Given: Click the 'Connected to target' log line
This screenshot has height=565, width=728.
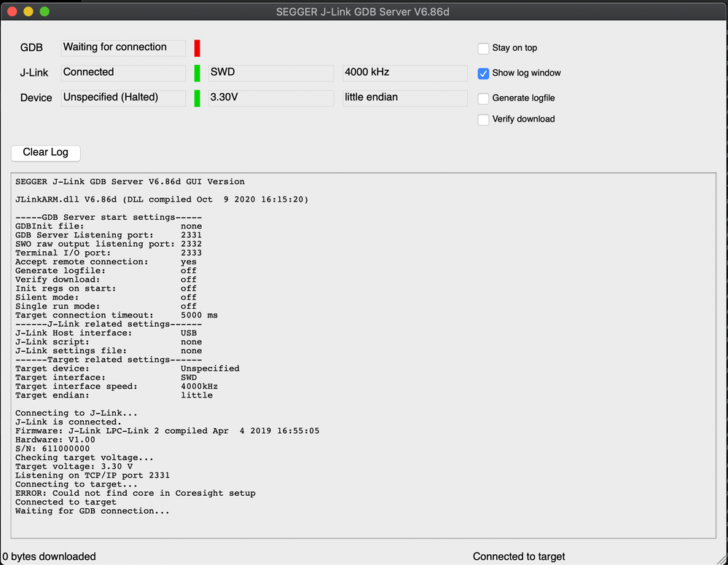Looking at the screenshot, I should pyautogui.click(x=66, y=502).
